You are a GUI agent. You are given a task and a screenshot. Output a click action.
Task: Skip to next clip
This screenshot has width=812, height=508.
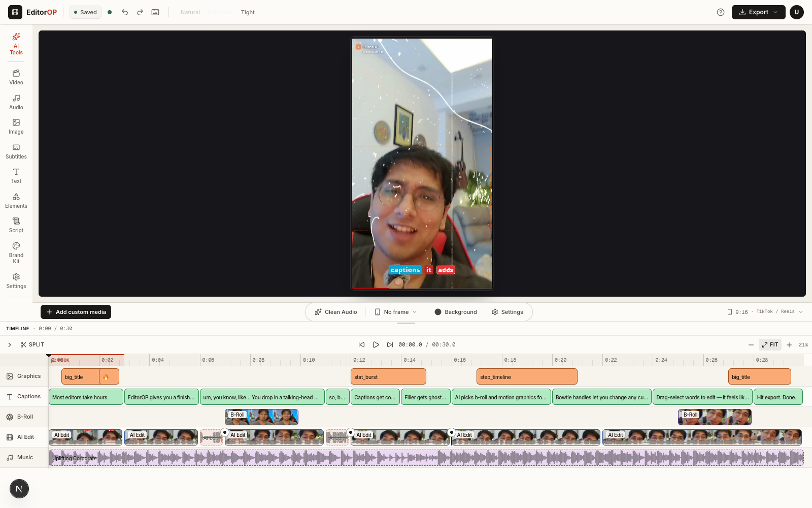tap(390, 344)
